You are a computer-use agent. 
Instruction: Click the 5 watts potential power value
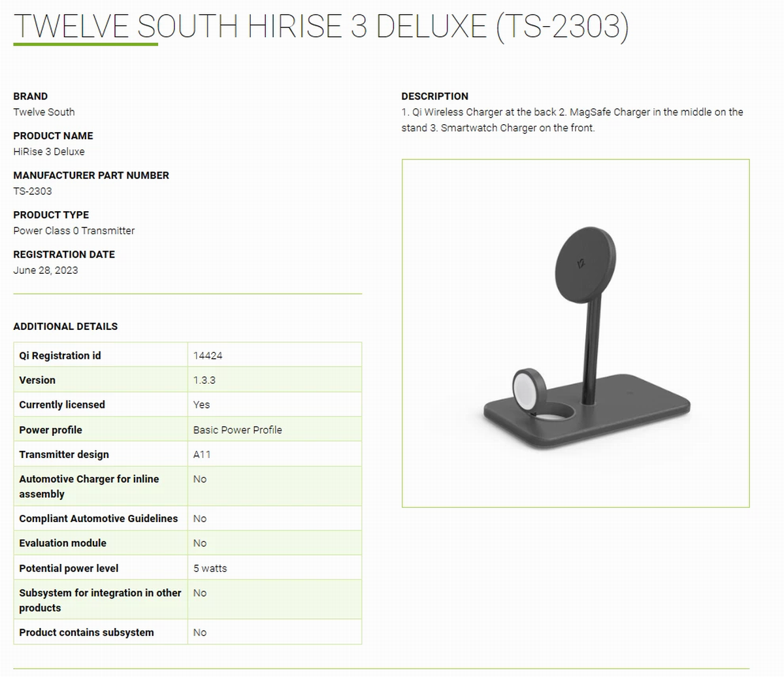[210, 569]
